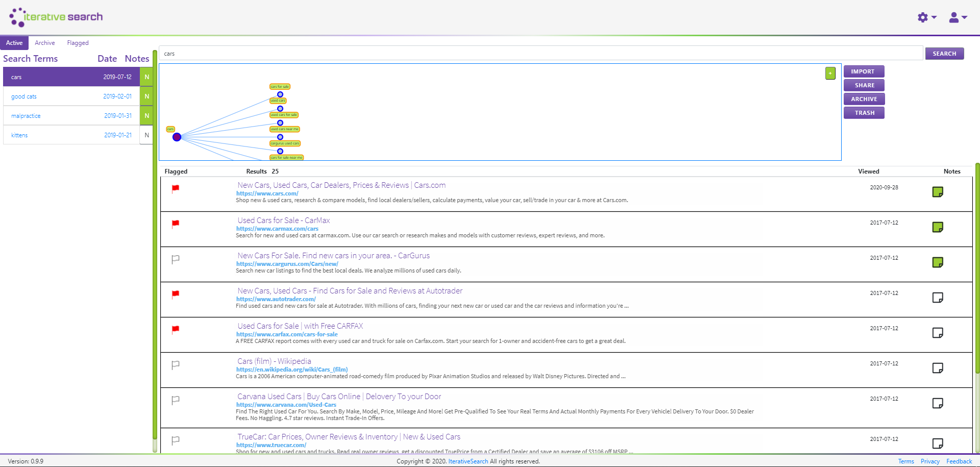
Task: Open the Privacy footer link
Action: tap(930, 461)
